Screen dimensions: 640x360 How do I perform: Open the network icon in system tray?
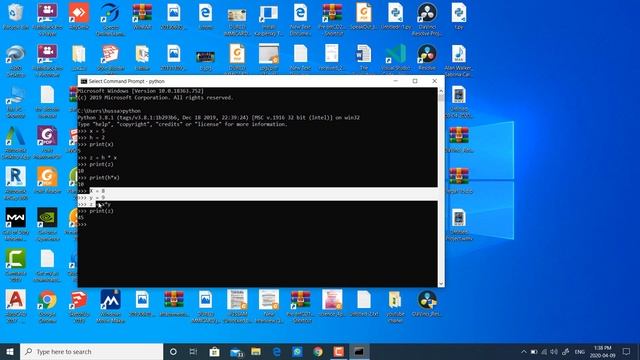point(544,351)
